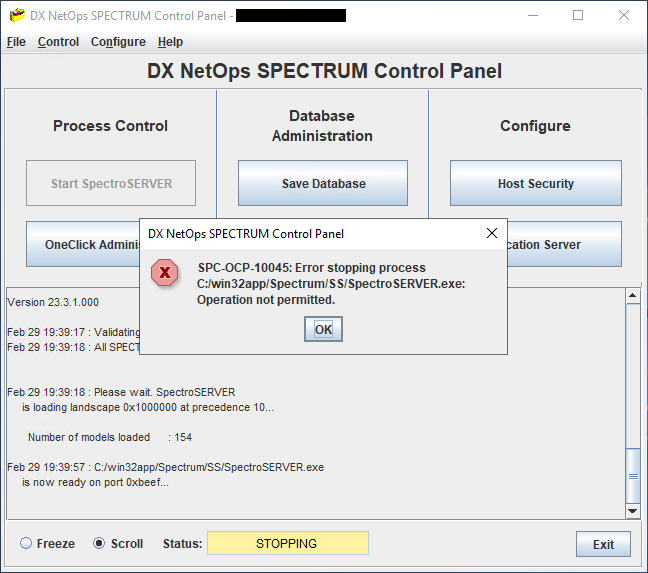Image resolution: width=648 pixels, height=573 pixels.
Task: Close the error dialog with X
Action: click(491, 233)
